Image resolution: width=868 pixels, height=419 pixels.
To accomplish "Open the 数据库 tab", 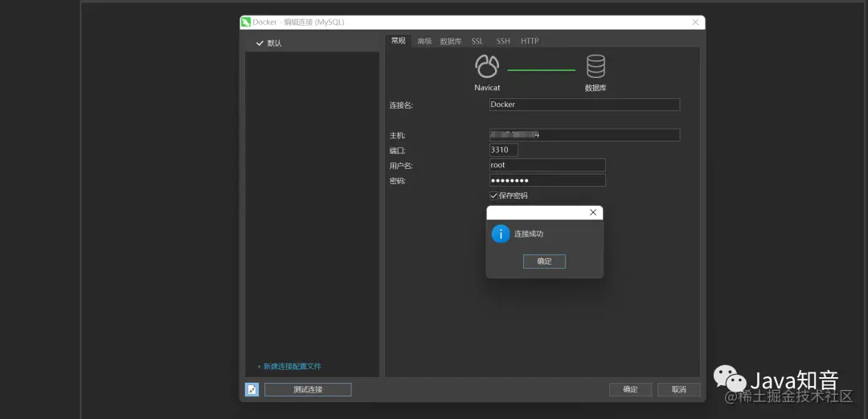I will pyautogui.click(x=451, y=41).
